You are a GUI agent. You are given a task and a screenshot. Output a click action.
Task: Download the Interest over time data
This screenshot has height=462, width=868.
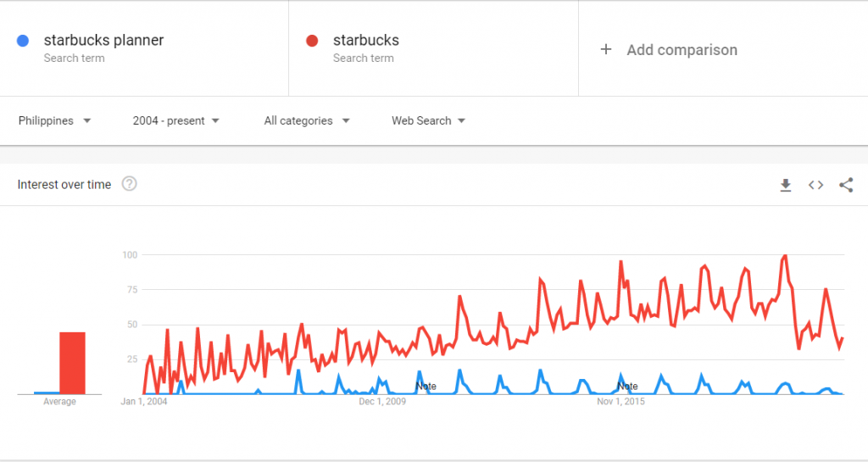point(786,185)
